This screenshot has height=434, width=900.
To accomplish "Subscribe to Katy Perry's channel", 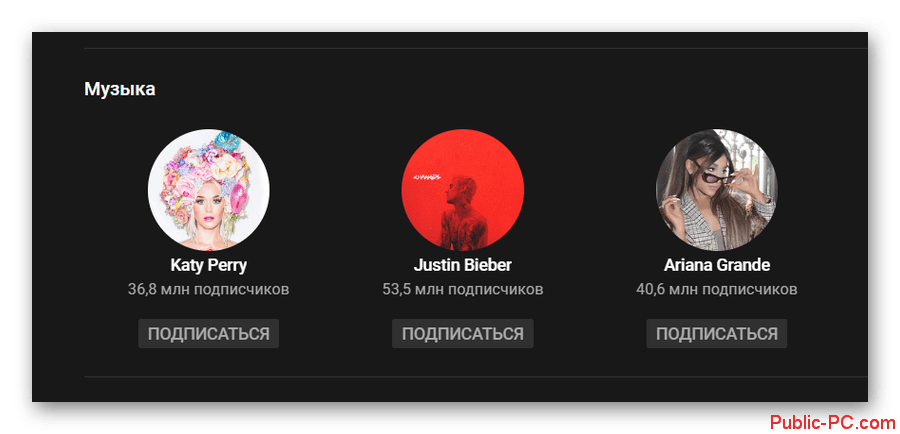I will pyautogui.click(x=208, y=334).
